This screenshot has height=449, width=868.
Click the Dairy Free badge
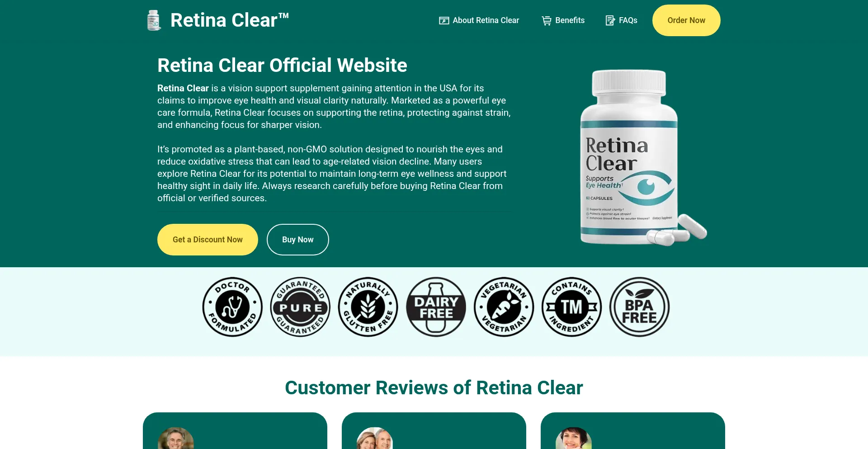(x=436, y=307)
